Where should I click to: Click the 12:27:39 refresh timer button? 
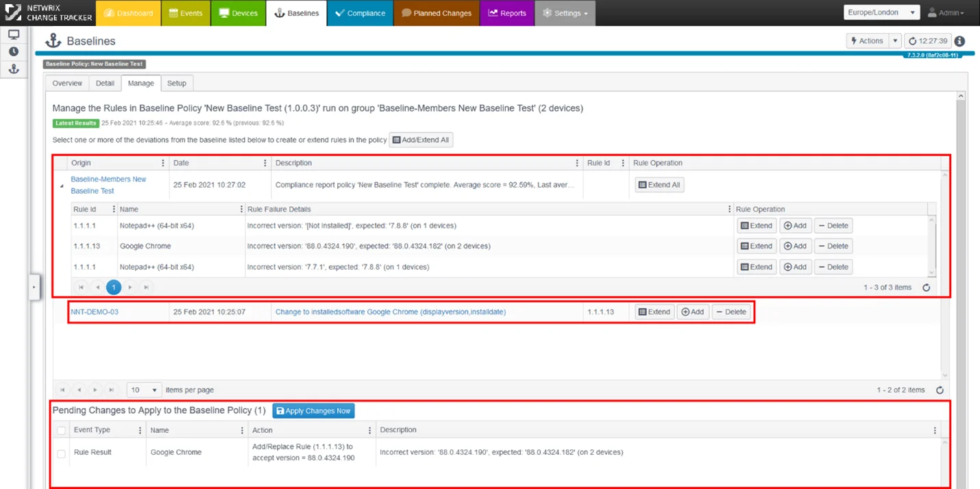pyautogui.click(x=928, y=41)
